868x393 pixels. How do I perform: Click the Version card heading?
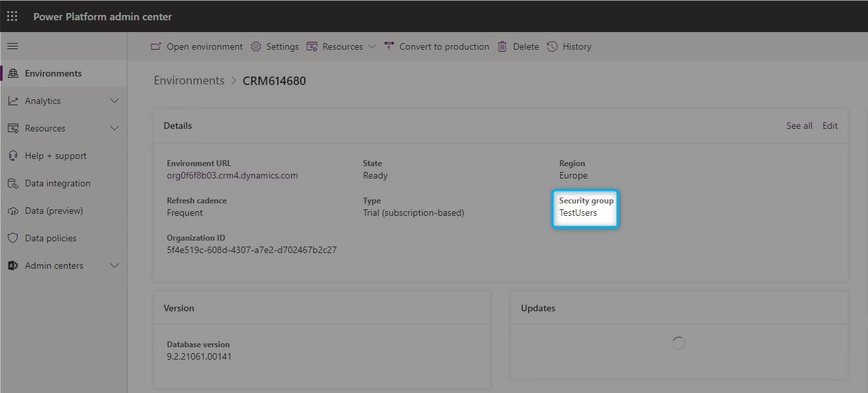pos(179,308)
